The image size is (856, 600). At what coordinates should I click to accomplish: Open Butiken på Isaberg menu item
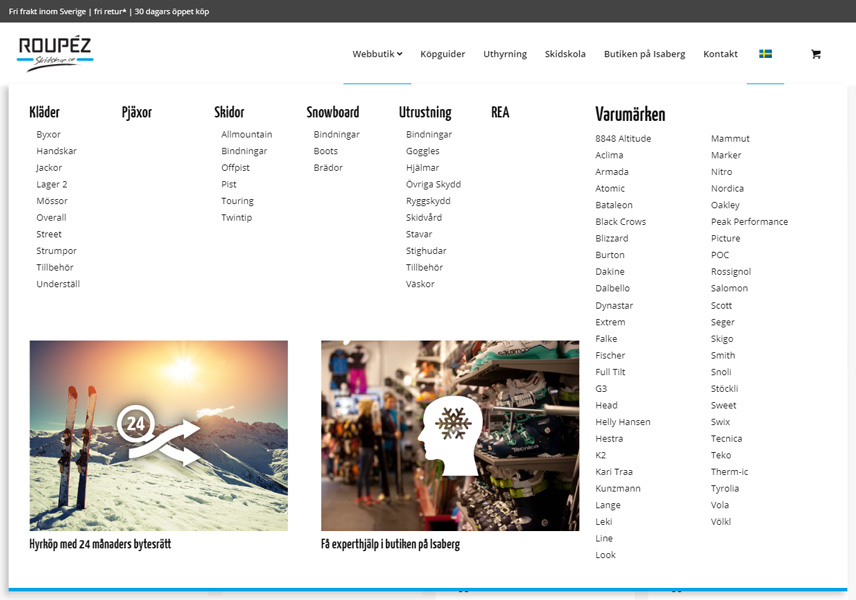click(x=644, y=54)
